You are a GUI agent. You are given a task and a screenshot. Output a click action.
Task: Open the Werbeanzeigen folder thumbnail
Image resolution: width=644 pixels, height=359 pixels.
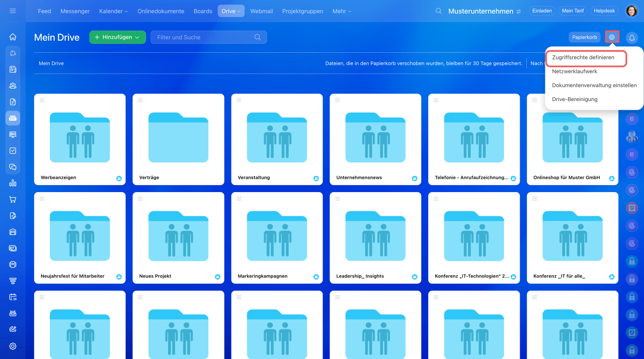tap(80, 137)
